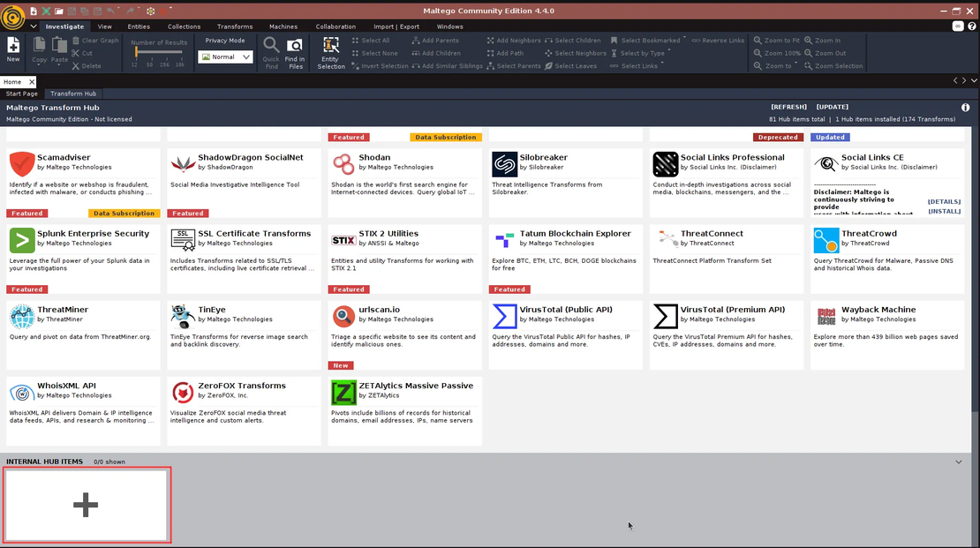Click INSTALL on Social Links CE

[944, 211]
